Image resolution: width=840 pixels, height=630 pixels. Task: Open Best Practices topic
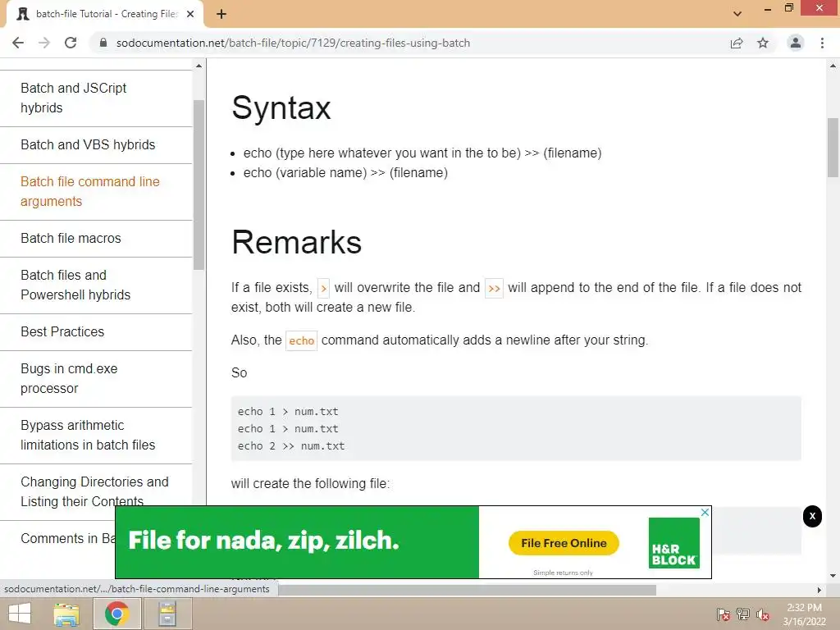click(x=96, y=331)
